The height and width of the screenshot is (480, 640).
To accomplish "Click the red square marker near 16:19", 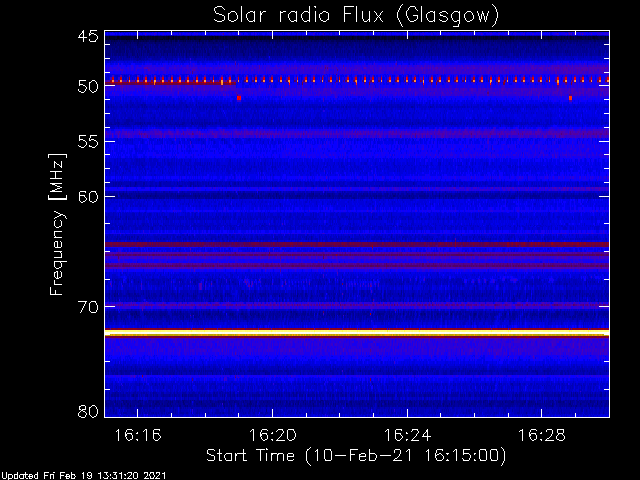I will (x=239, y=98).
